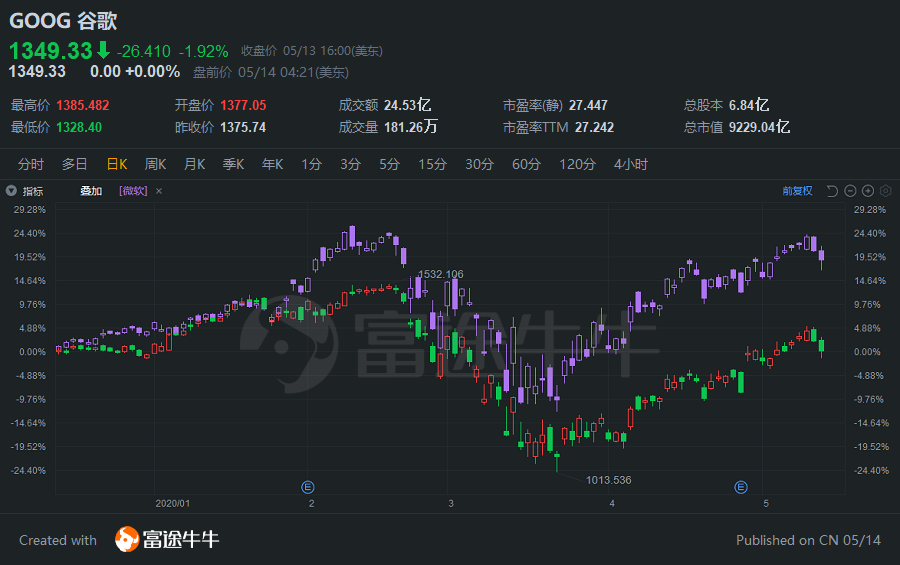Select the 季K quarterly tab
900x565 pixels.
[x=234, y=164]
